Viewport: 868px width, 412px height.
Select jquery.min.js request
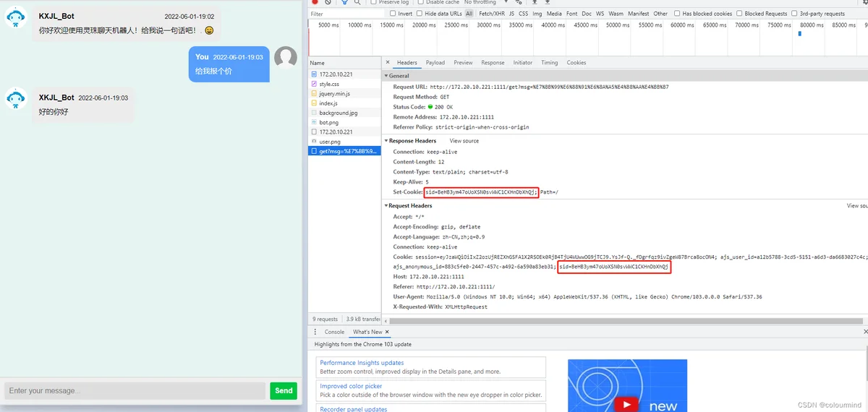(x=344, y=94)
